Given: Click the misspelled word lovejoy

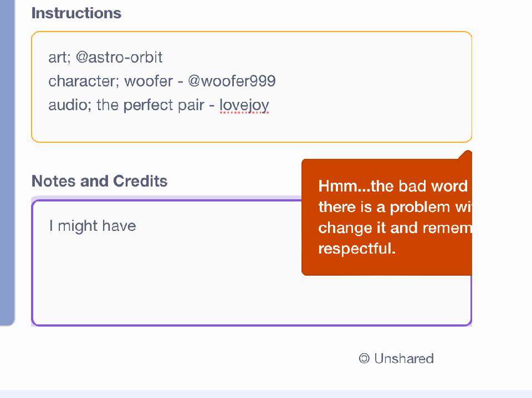Looking at the screenshot, I should (244, 105).
